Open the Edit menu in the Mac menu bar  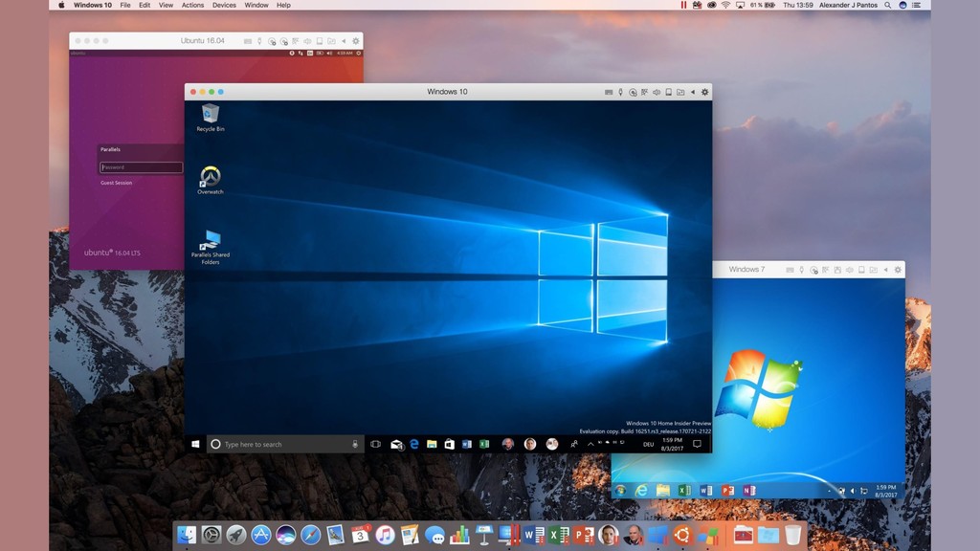point(145,5)
